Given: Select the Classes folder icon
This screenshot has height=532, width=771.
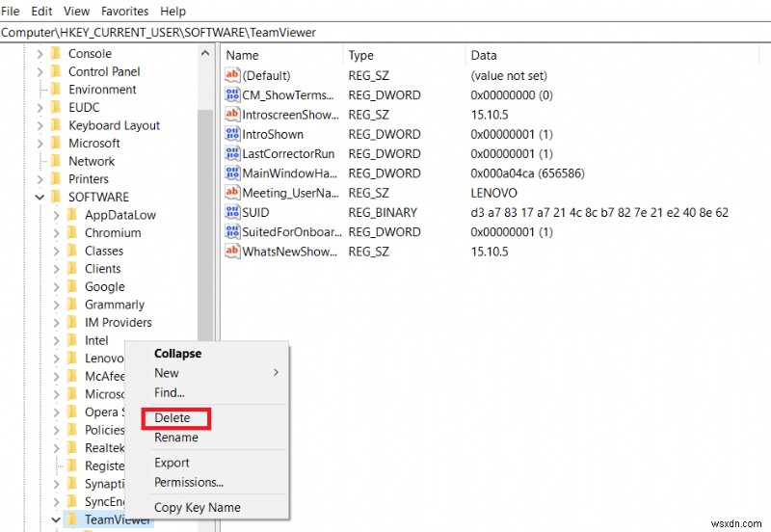Looking at the screenshot, I should (72, 251).
